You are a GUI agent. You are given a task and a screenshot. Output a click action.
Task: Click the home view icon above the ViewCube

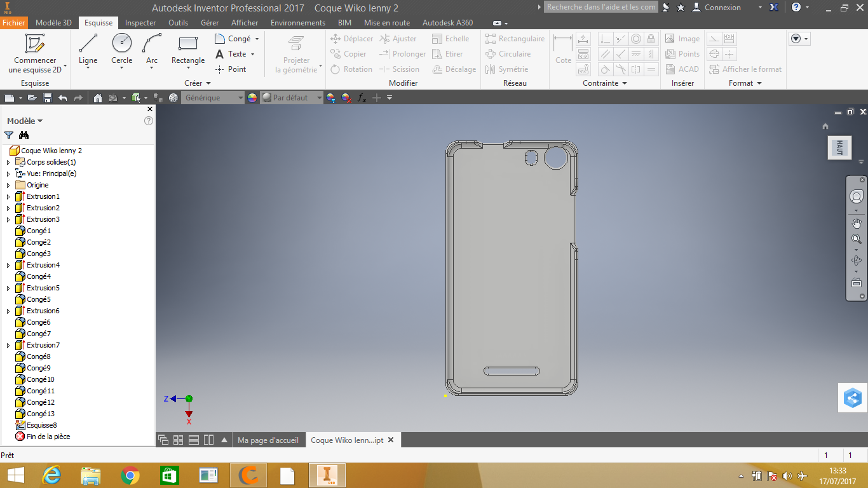pos(825,126)
